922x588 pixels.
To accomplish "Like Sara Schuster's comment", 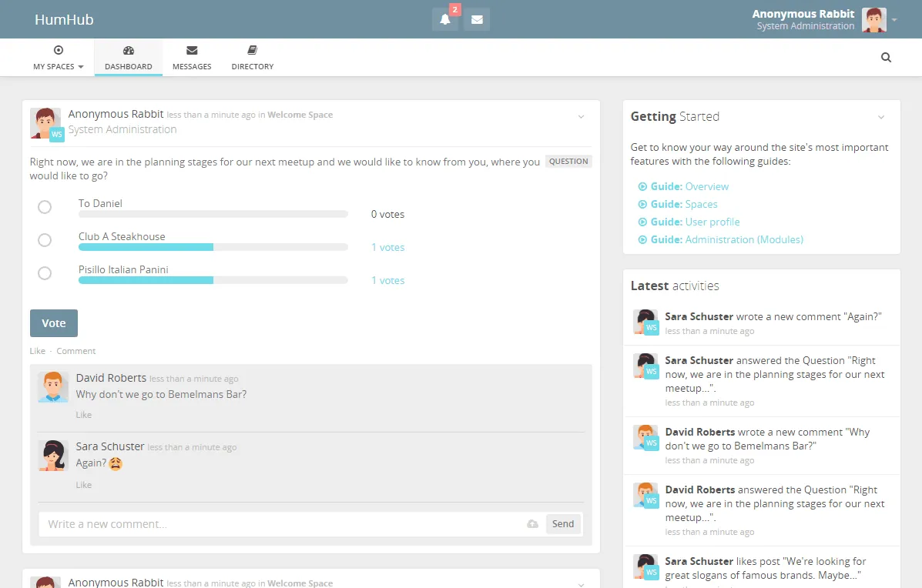I will pos(83,485).
